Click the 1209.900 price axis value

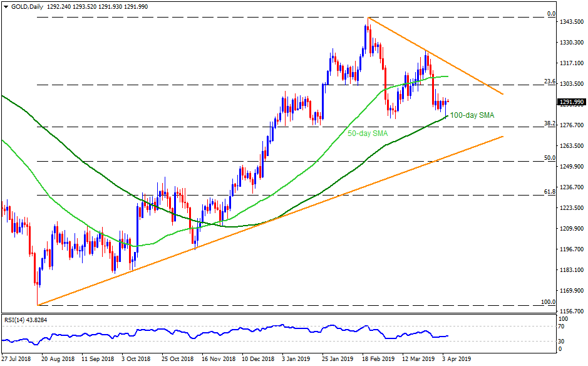(570, 229)
